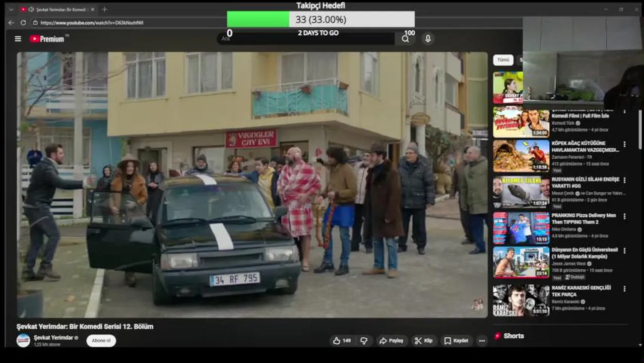The image size is (644, 363).
Task: Click the RAMİZ KARAESKİ GENÇLİĞİ TEK PARÇA title
Action: click(581, 291)
